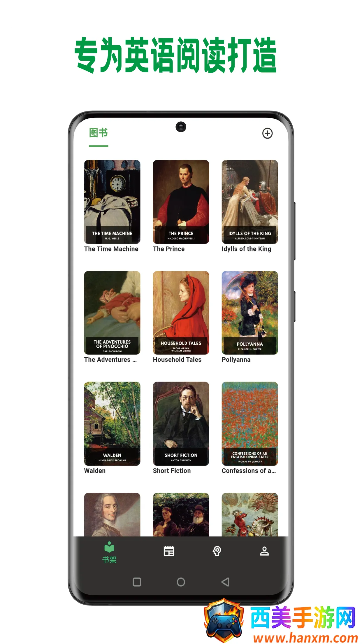Image resolution: width=362 pixels, height=644 pixels.
Task: Select the 图书 tab at top
Action: click(x=99, y=133)
